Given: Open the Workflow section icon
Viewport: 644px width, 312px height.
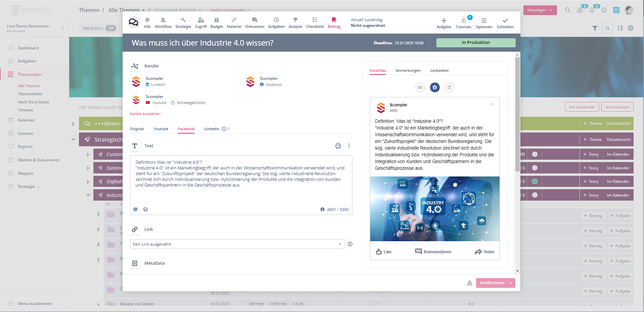Looking at the screenshot, I should coord(163,20).
